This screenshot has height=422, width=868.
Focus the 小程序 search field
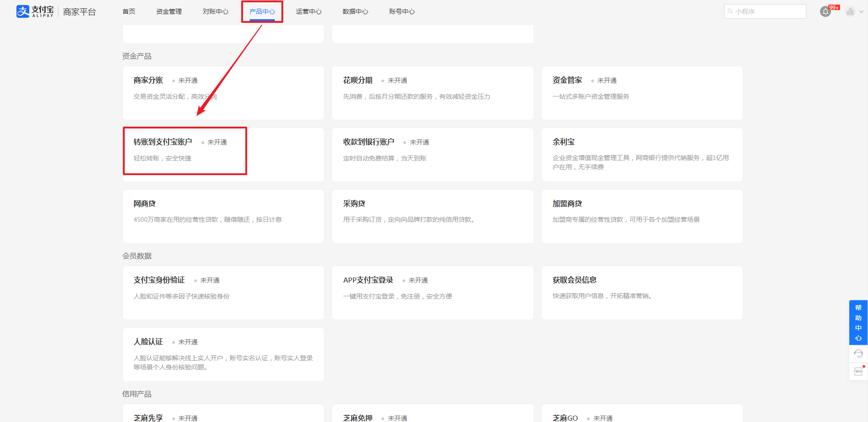pos(765,11)
